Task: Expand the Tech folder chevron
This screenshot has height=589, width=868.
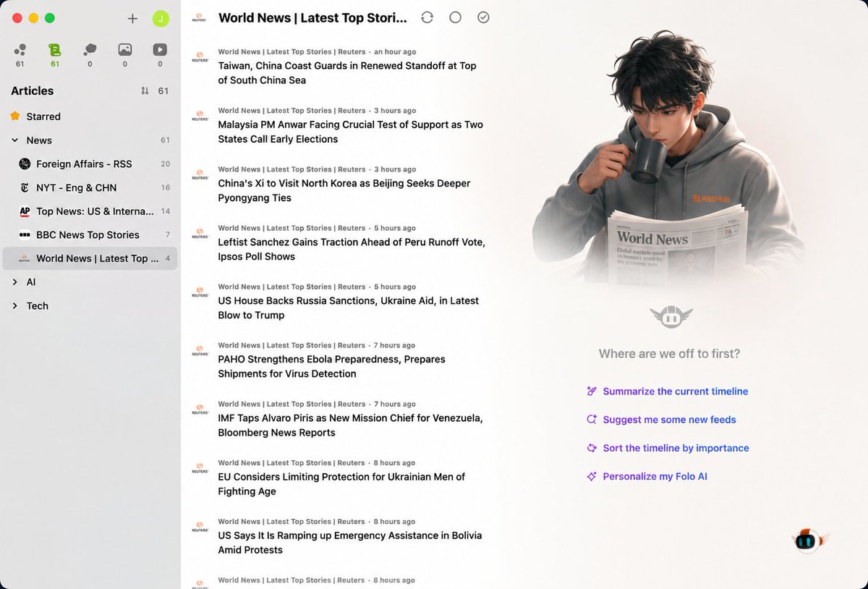Action: (15, 306)
